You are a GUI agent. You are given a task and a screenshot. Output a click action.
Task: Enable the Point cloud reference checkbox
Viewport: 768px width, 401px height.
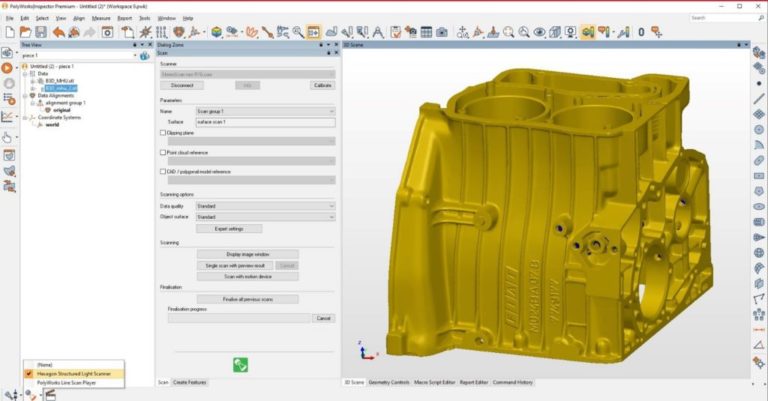click(163, 152)
